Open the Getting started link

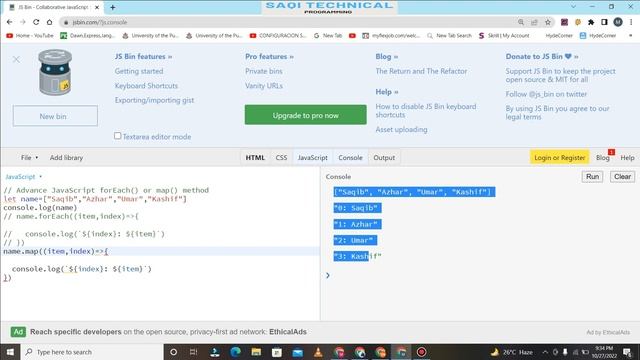[139, 71]
